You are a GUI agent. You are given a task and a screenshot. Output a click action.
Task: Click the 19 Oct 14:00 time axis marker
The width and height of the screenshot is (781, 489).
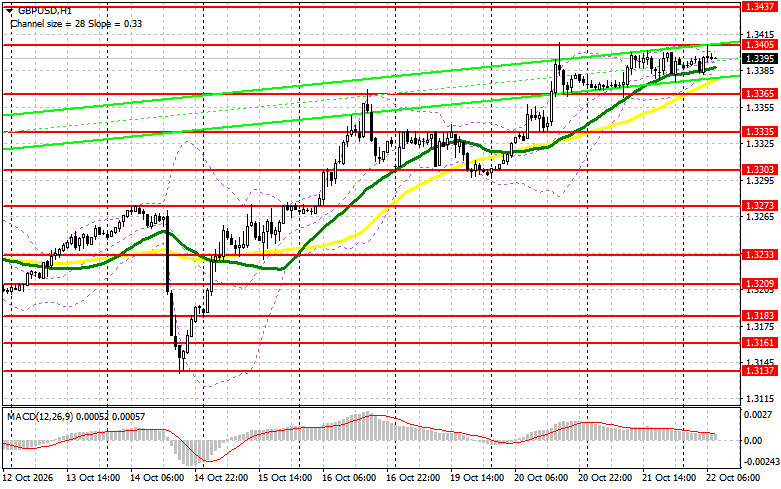(477, 478)
